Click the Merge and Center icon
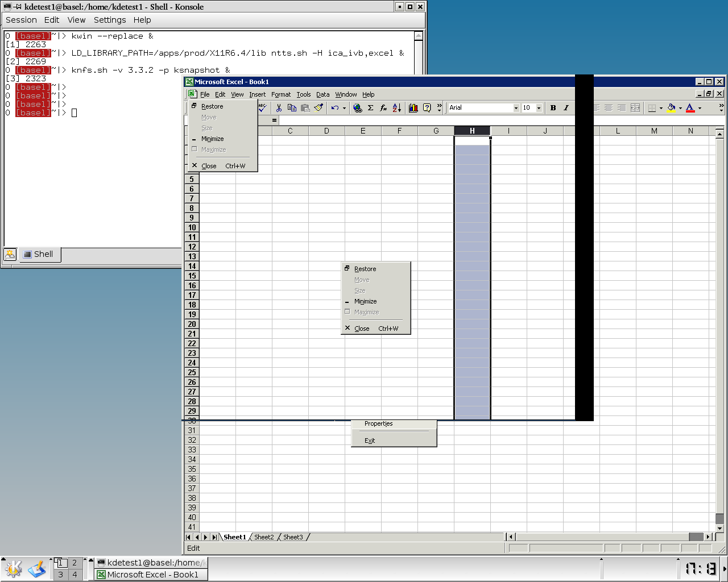 (x=635, y=107)
